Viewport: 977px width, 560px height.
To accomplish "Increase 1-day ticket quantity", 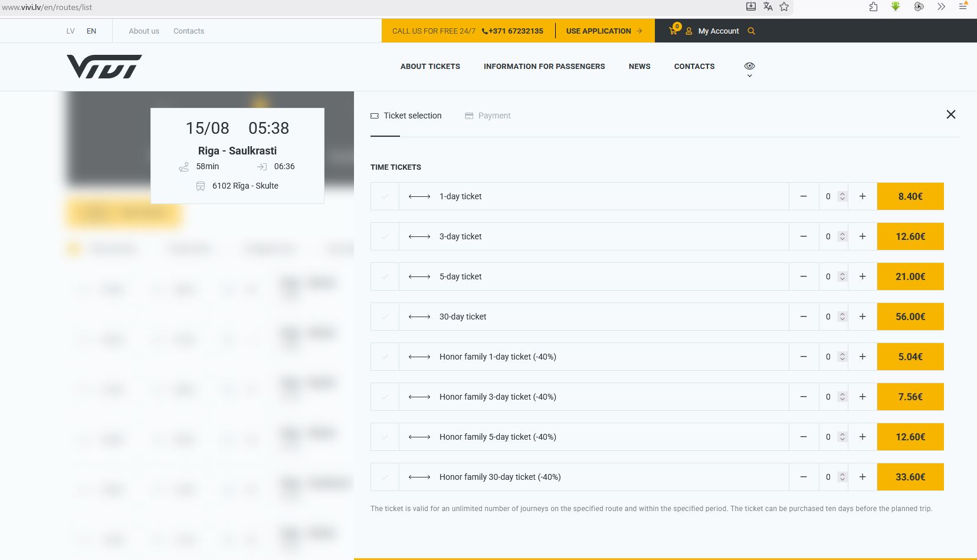I will point(863,196).
